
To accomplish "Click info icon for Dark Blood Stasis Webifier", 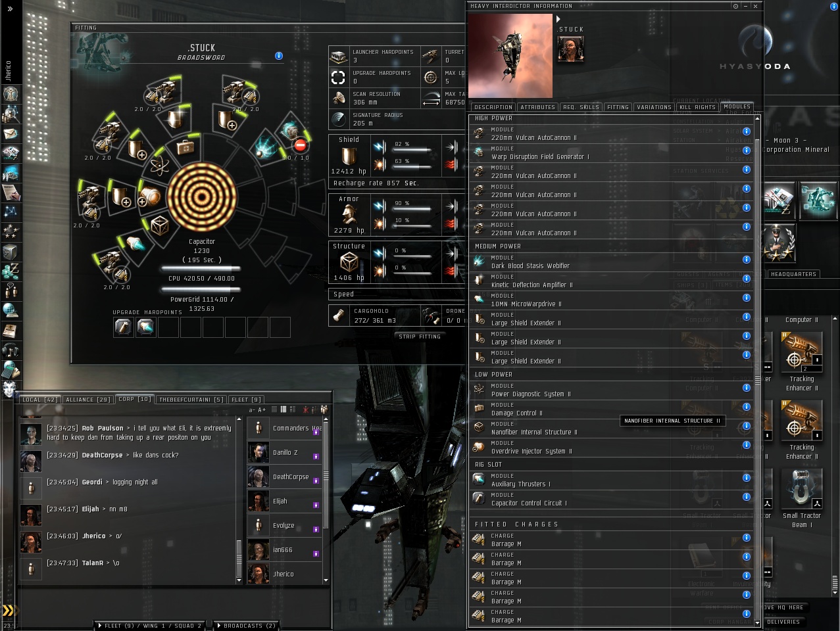I will 747,260.
